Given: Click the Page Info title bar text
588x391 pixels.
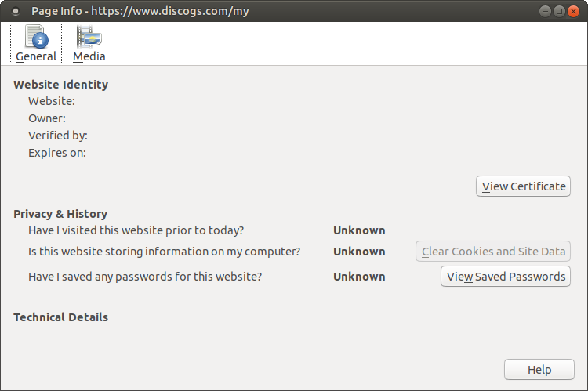Looking at the screenshot, I should 140,11.
